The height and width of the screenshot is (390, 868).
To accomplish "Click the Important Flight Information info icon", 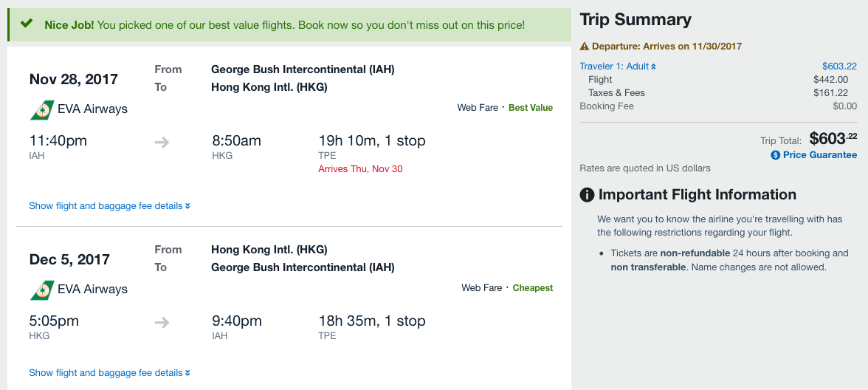I will [x=588, y=195].
